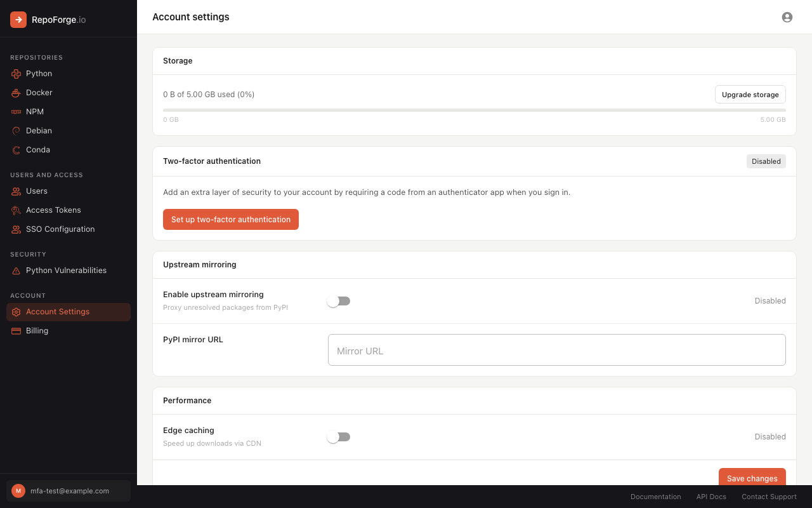This screenshot has height=508, width=812.
Task: Turn on Edge caching
Action: (338, 436)
